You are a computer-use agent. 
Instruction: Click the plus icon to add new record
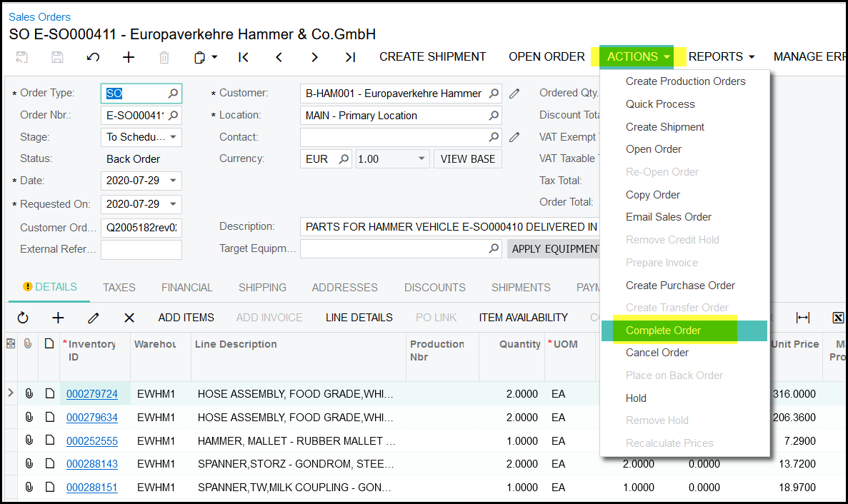click(129, 57)
